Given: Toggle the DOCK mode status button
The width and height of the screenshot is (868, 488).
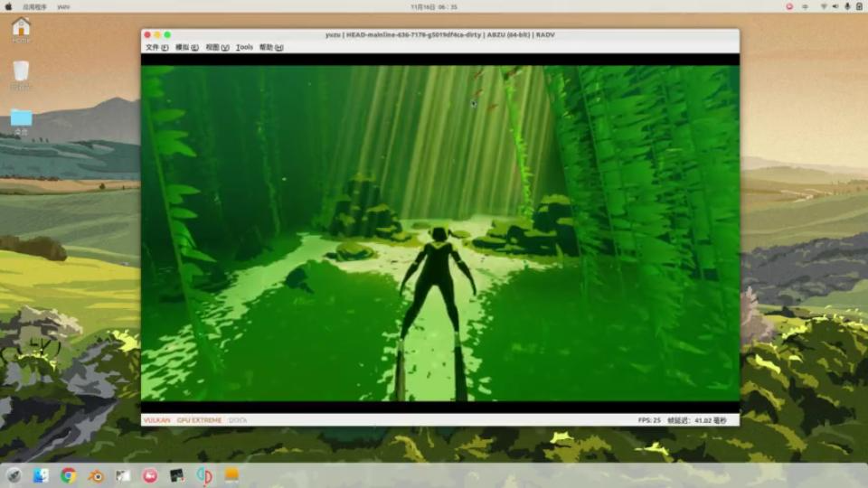Looking at the screenshot, I should coord(238,420).
